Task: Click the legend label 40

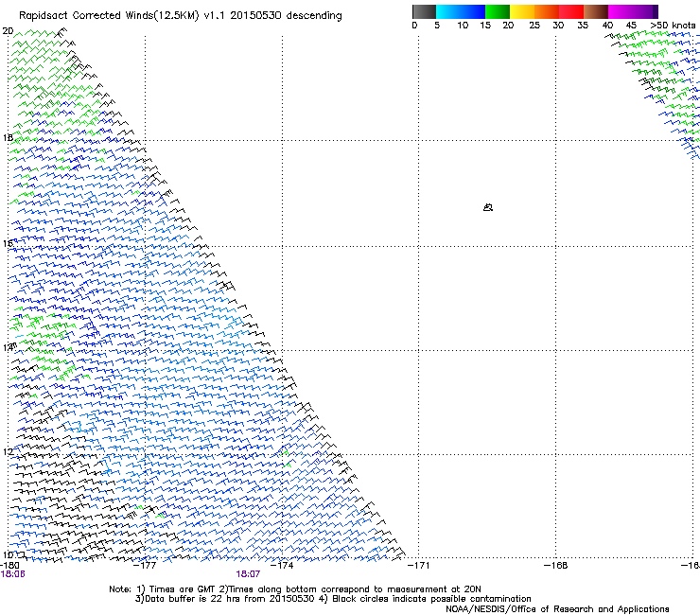Action: [607, 26]
